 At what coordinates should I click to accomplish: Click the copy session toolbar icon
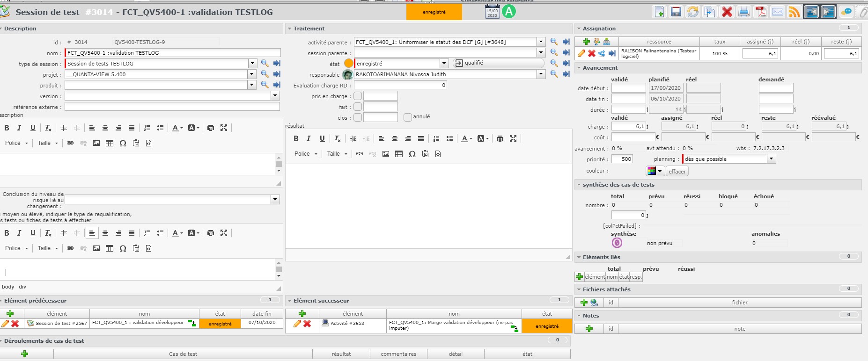pos(710,12)
